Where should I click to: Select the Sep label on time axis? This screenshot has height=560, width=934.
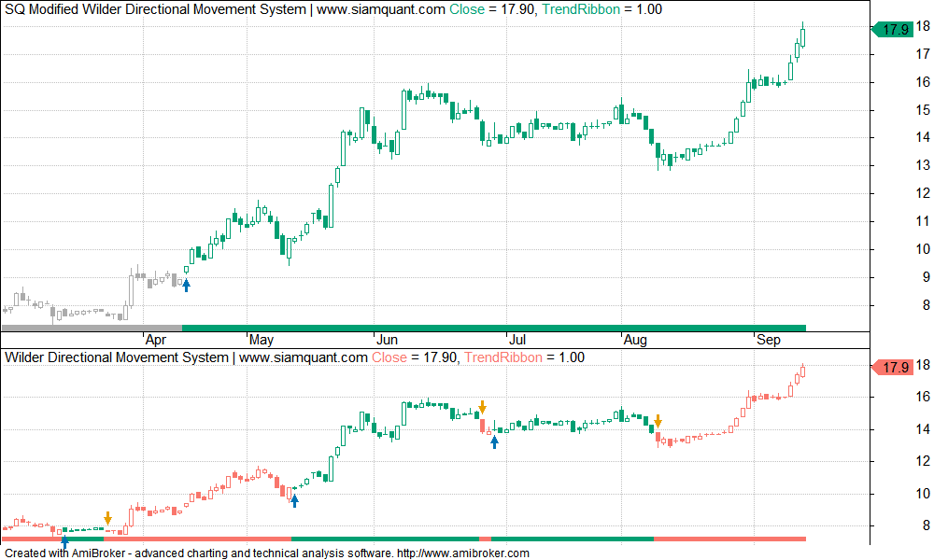[x=768, y=340]
